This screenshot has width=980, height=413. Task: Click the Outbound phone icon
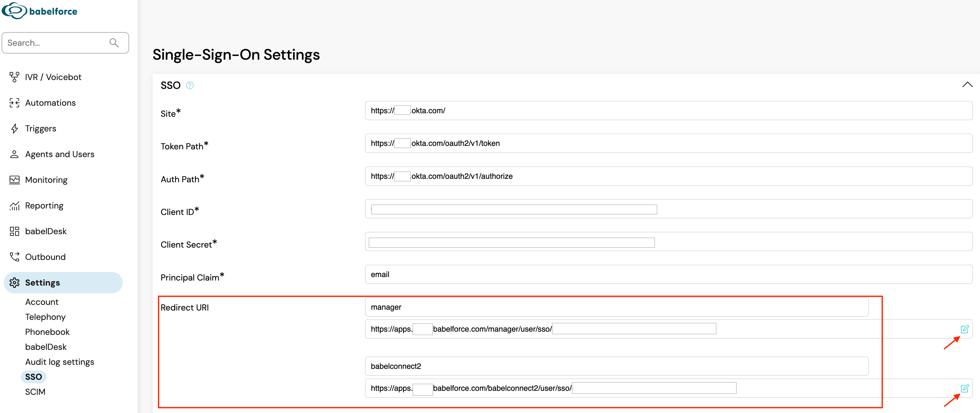click(14, 257)
